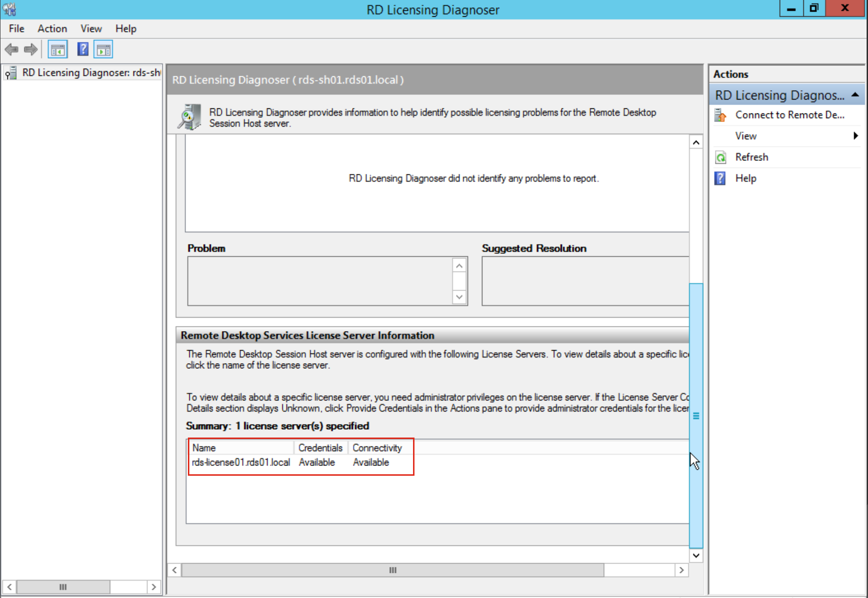Click the Forward arrow toolbar icon
Screen dimensions: 868x598
(x=31, y=49)
